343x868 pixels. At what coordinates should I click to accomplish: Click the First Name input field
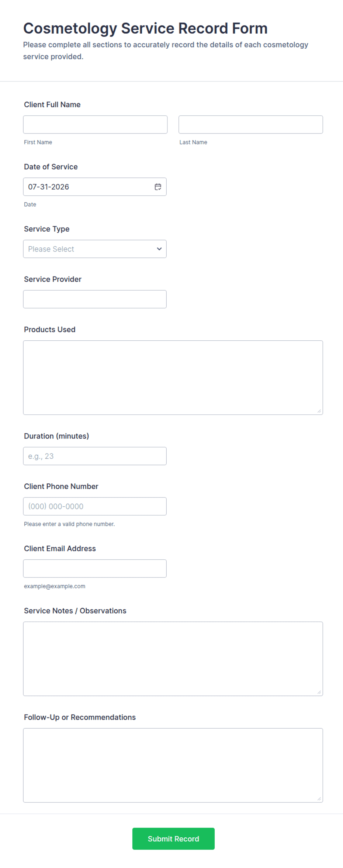(95, 125)
